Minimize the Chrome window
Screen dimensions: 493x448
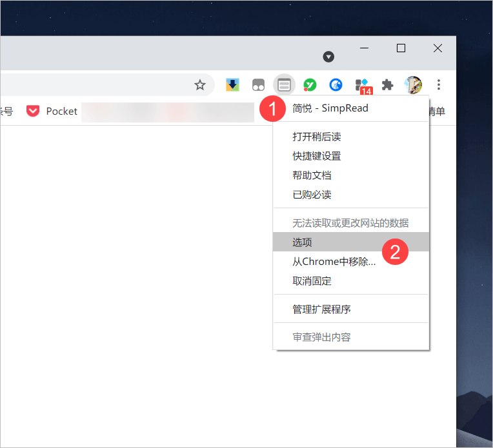pyautogui.click(x=364, y=48)
